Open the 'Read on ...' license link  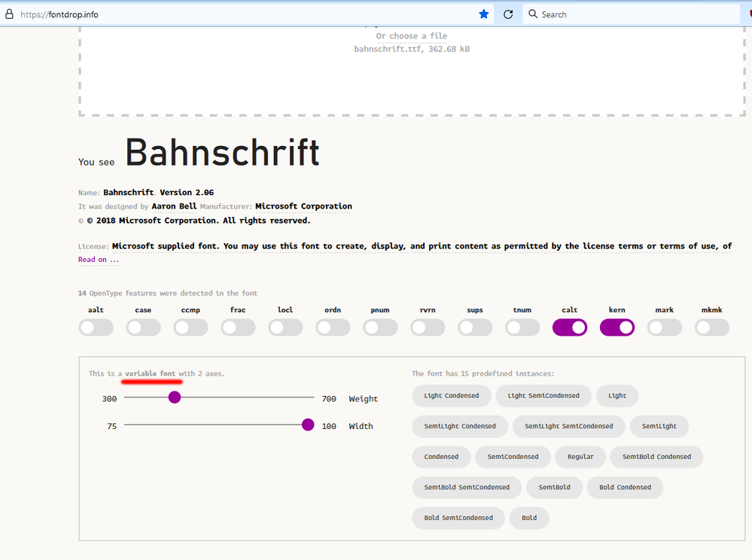[x=99, y=260]
